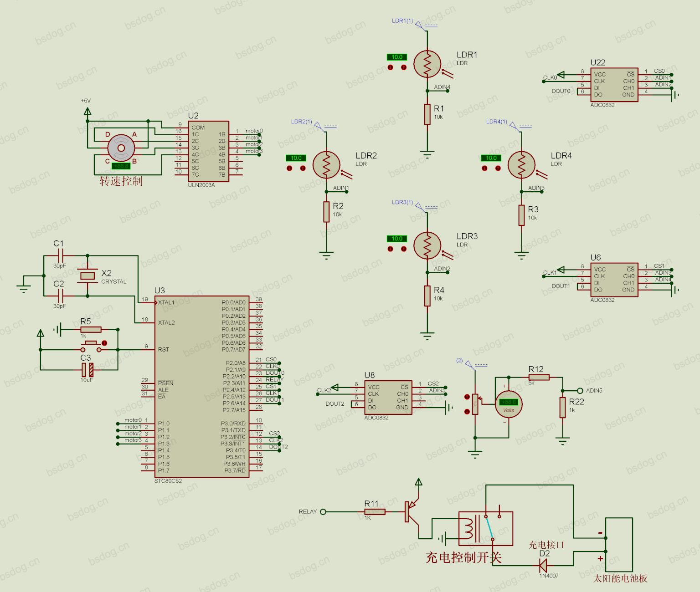Click the COM pin label on U2
Viewport: 700px width, 592px height.
coord(198,128)
